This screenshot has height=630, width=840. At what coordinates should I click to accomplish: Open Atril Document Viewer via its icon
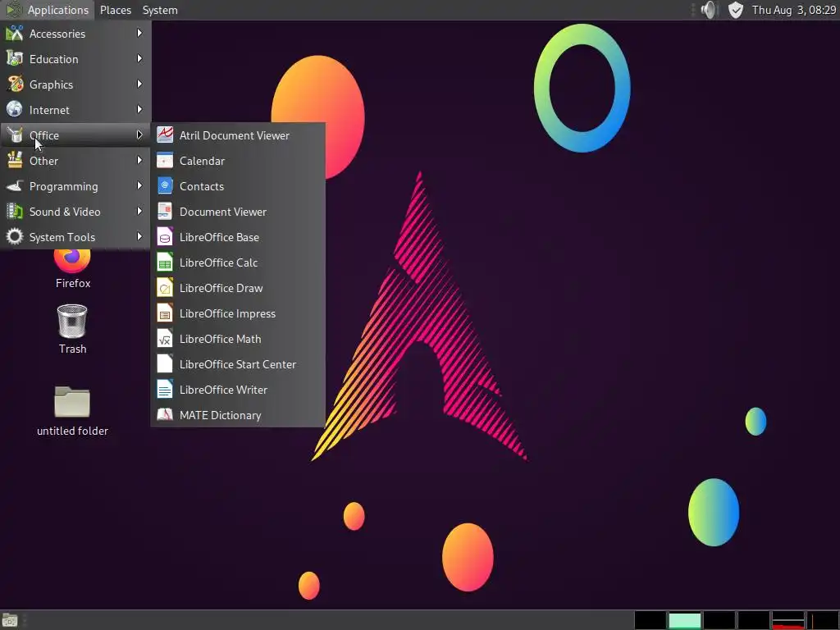pos(164,135)
